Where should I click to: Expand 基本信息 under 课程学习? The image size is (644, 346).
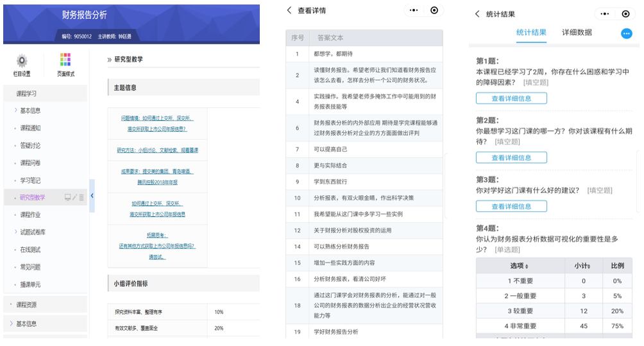point(30,110)
